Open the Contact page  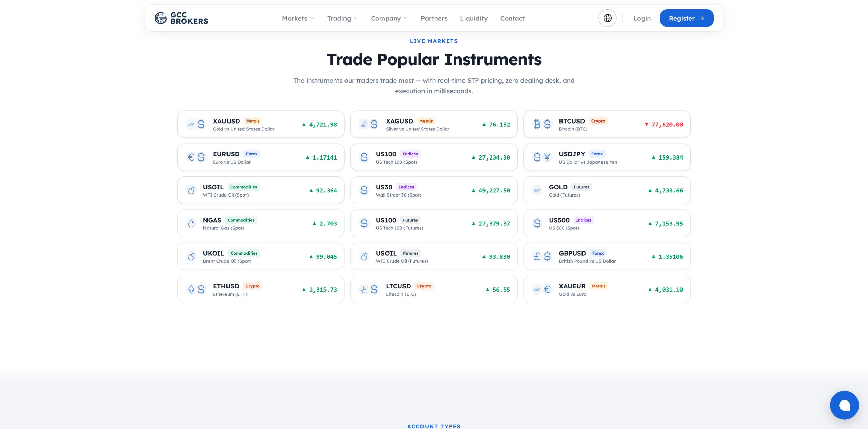tap(512, 18)
